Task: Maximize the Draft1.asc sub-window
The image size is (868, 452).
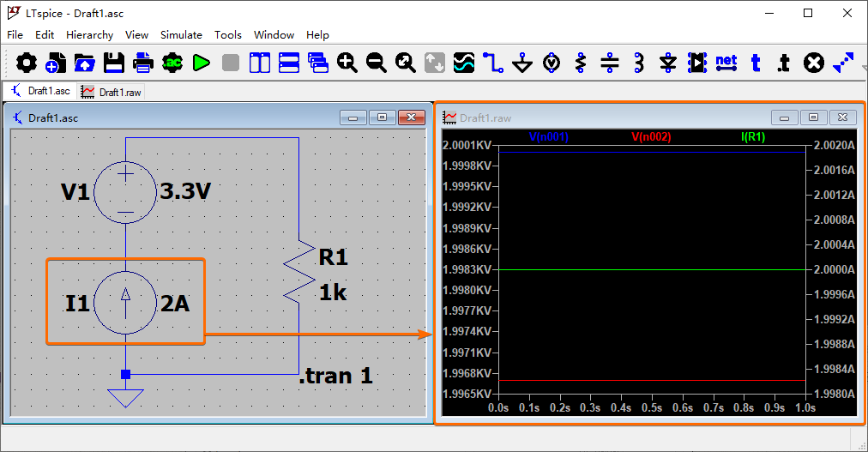Action: click(x=382, y=118)
